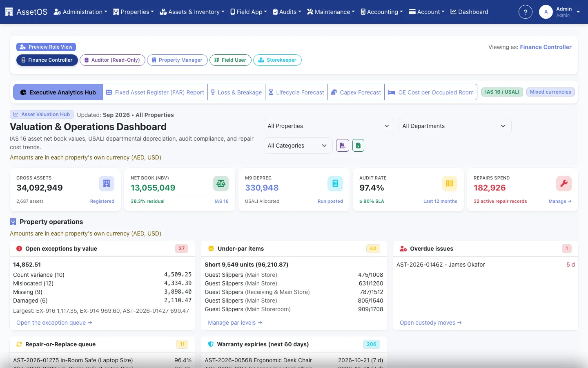
Task: Open the help question mark icon
Action: point(526,12)
